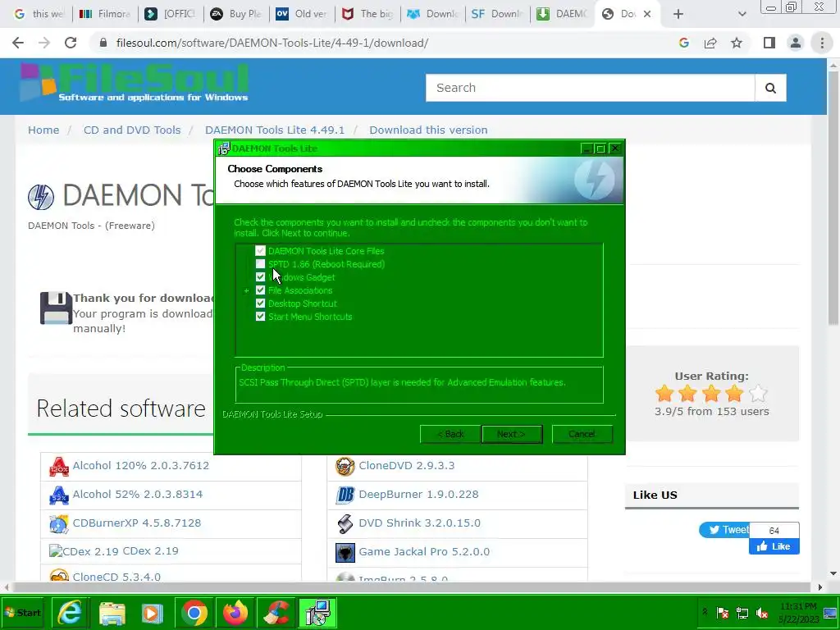Click the DAEMON Tools Lite Core Files checkbox

[x=260, y=251]
